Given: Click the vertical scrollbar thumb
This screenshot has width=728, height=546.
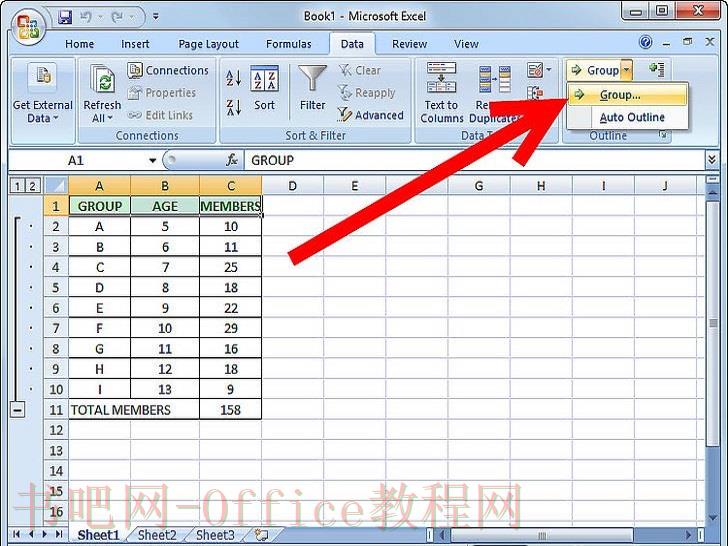Looking at the screenshot, I should coord(712,323).
